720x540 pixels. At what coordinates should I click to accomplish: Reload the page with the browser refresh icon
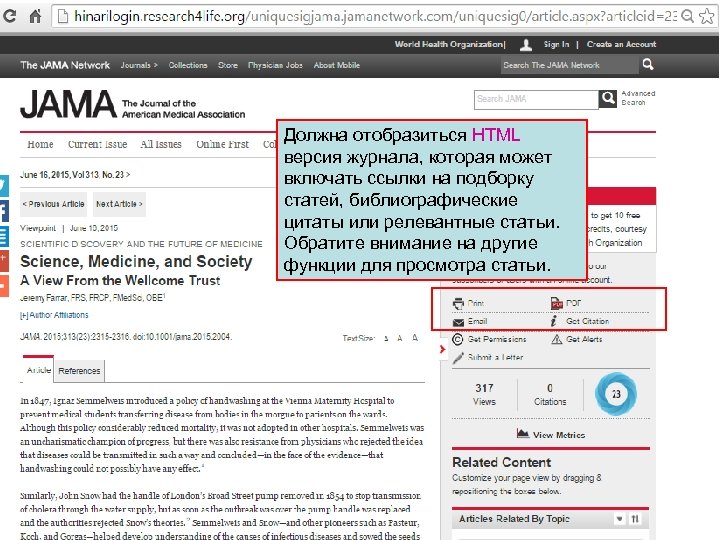click(10, 16)
